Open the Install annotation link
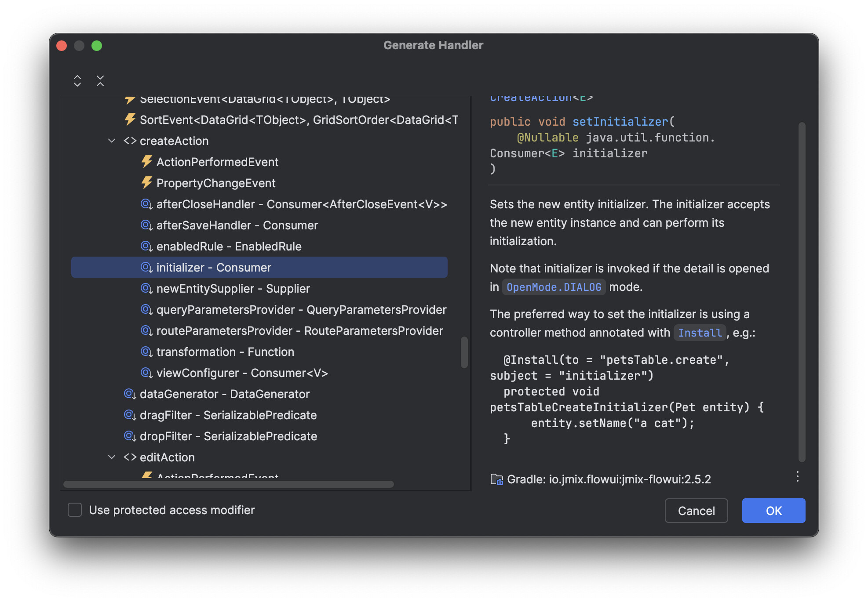The width and height of the screenshot is (868, 602). (700, 333)
